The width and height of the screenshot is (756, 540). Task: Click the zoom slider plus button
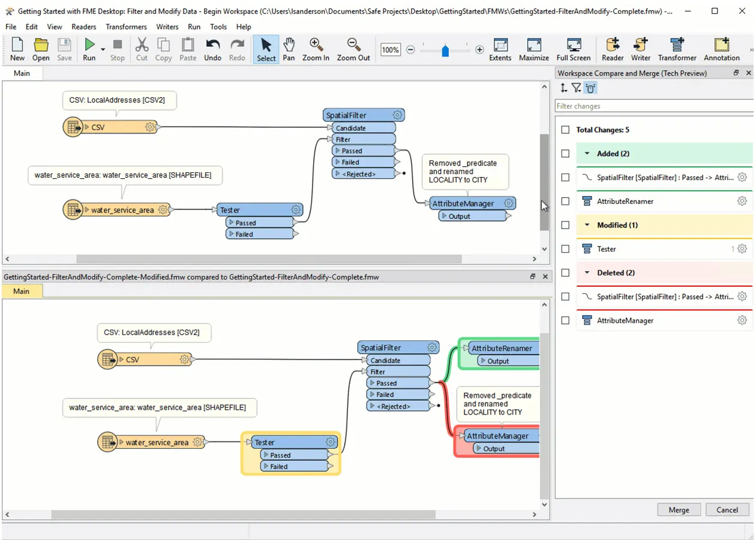point(479,50)
